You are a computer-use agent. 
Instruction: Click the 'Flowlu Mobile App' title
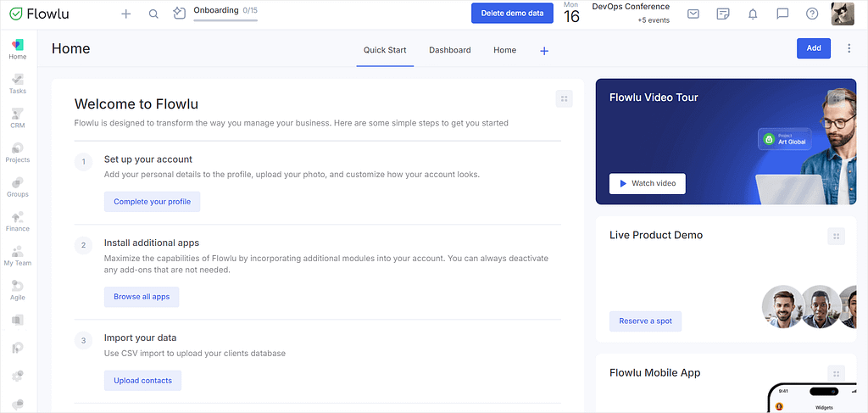pos(655,372)
